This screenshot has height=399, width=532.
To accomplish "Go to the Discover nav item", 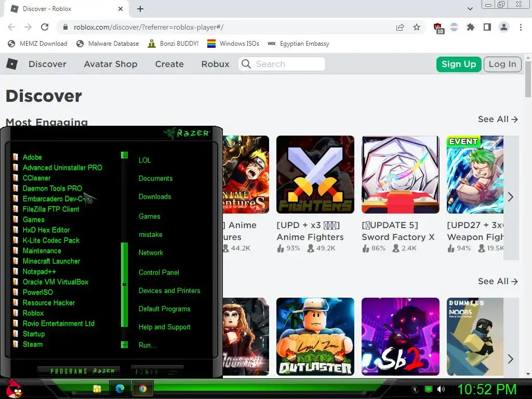I will click(x=47, y=64).
